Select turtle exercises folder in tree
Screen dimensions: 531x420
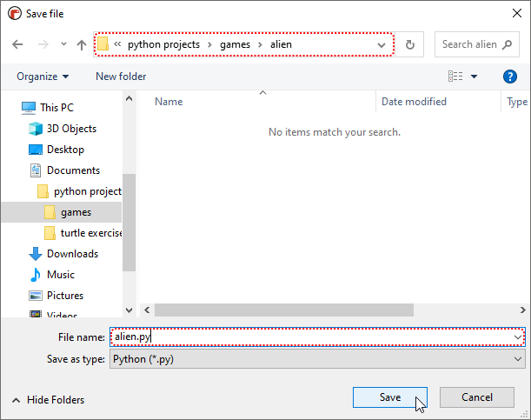(x=90, y=233)
